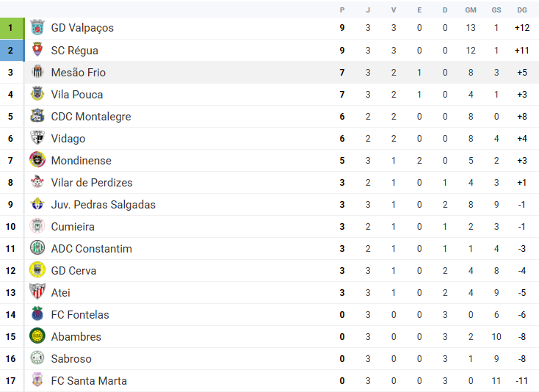Click the CDC Montalegre club crest
This screenshot has width=539, height=392.
pyautogui.click(x=37, y=116)
